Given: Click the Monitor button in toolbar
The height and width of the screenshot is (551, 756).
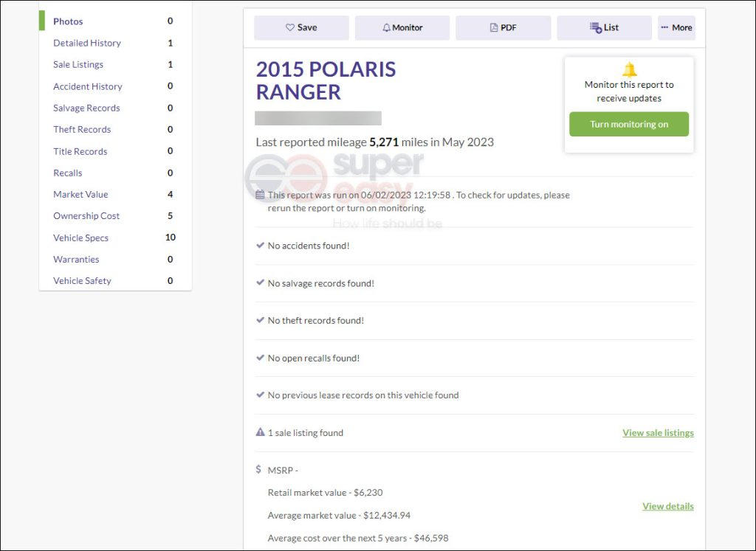Looking at the screenshot, I should tap(402, 27).
